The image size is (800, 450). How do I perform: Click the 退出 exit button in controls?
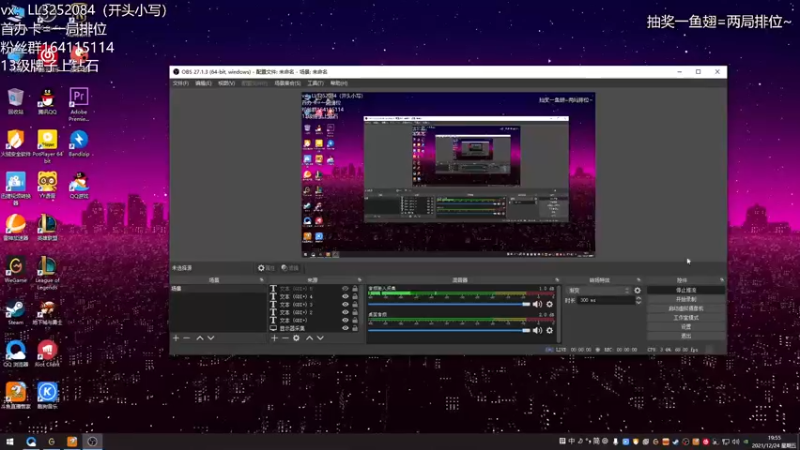coord(686,336)
